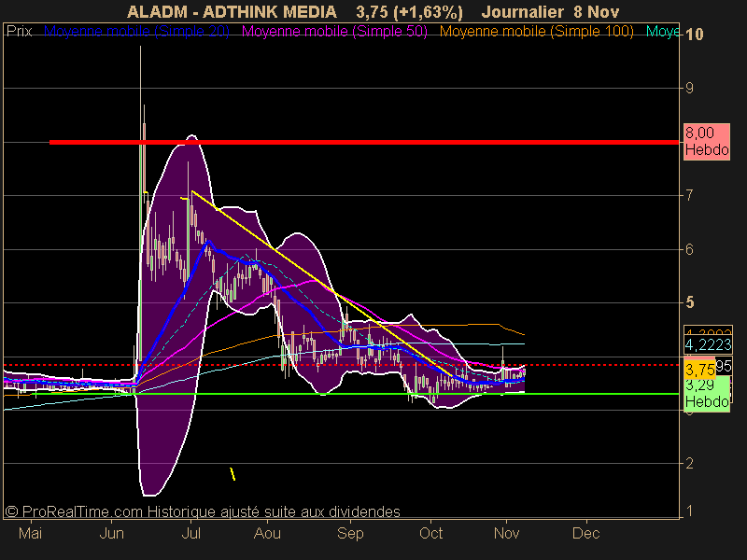
Task: Click the thick red horizontal resistance line
Action: tap(364, 142)
